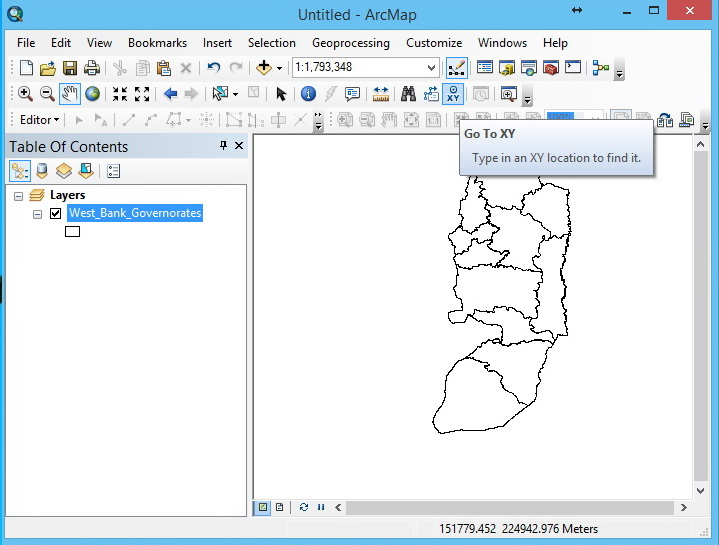Select the West_Bank_Governorates layer name
This screenshot has width=719, height=545.
tap(135, 213)
